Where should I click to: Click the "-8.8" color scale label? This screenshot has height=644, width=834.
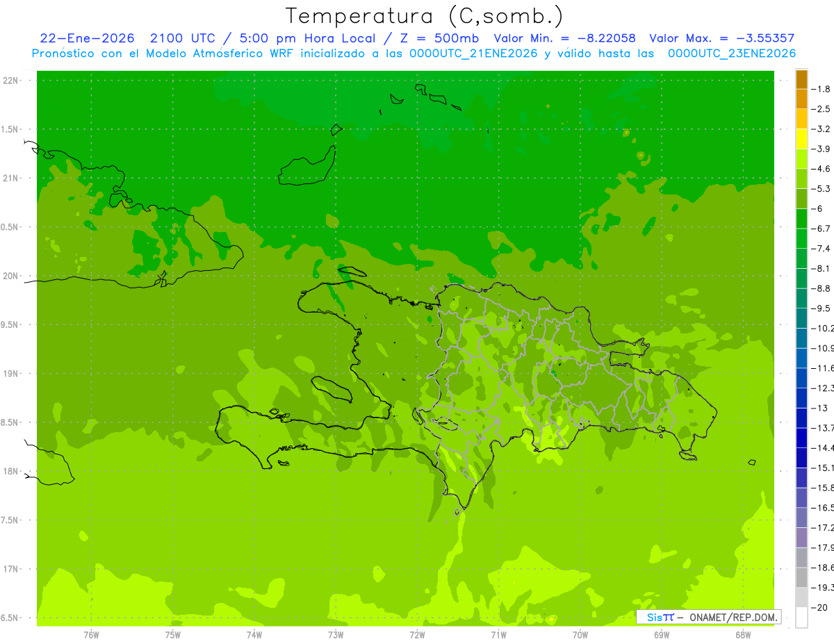[821, 288]
